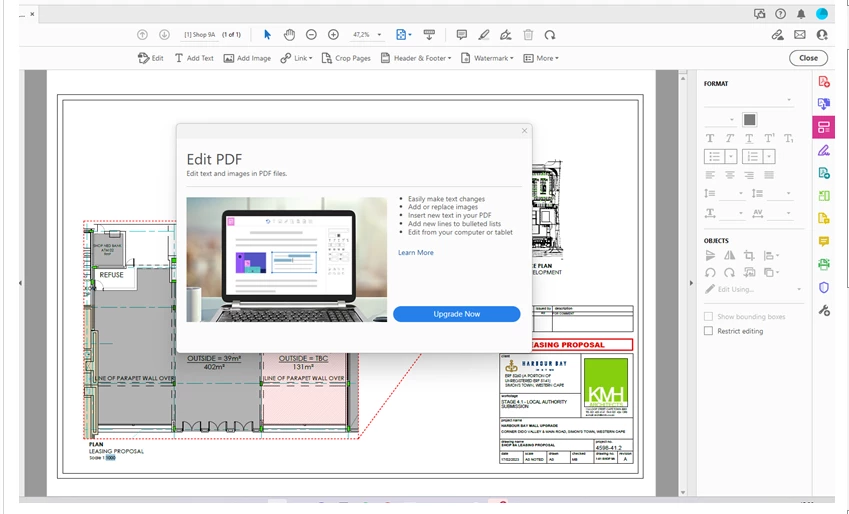Viewport: 849px width, 514px height.
Task: Justify text alignment
Action: tap(769, 175)
